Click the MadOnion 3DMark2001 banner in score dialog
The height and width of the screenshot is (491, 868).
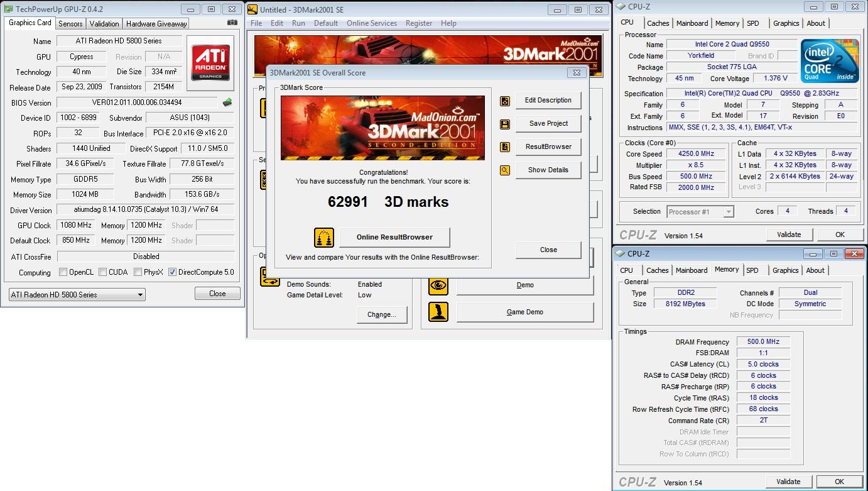tap(382, 128)
